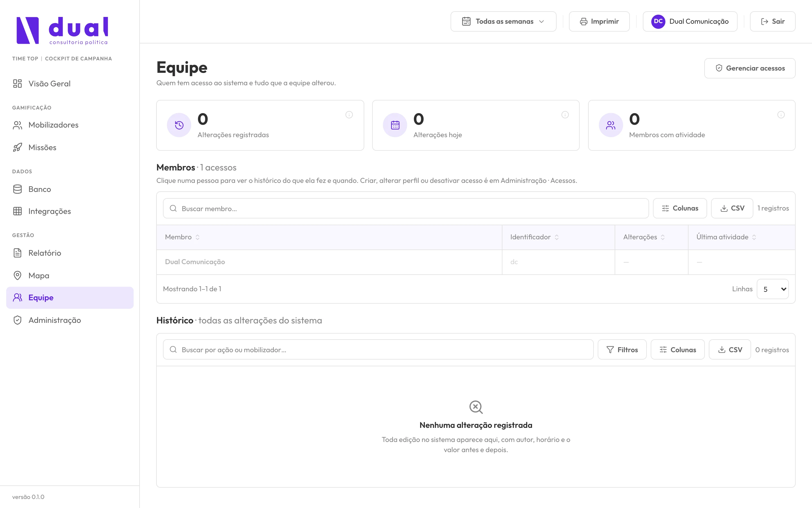This screenshot has width=812, height=508.
Task: Click versão 0.1.0 text
Action: pyautogui.click(x=28, y=497)
